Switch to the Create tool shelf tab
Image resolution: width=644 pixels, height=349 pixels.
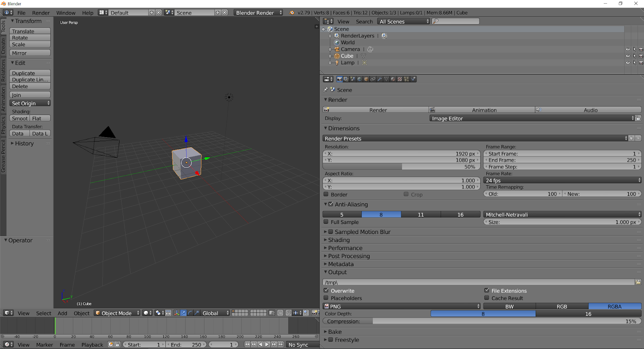pos(3,46)
